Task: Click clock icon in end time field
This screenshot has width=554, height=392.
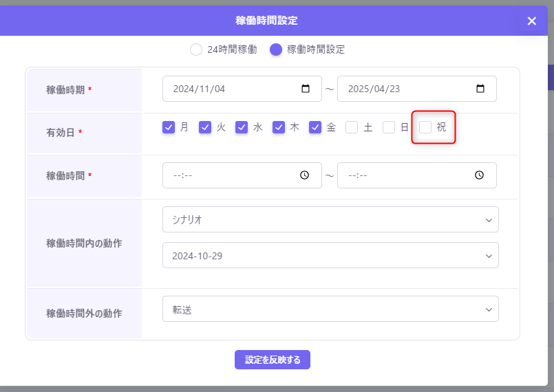Action: pos(480,175)
